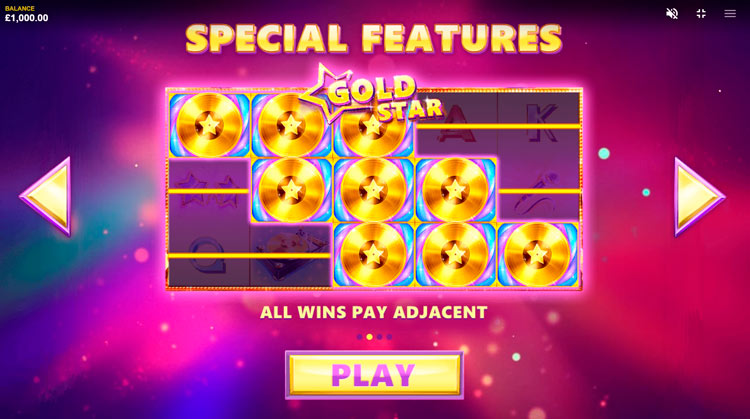This screenshot has height=419, width=750.
Task: Click the All Wins Pay Adjacent text
Action: pyautogui.click(x=374, y=312)
